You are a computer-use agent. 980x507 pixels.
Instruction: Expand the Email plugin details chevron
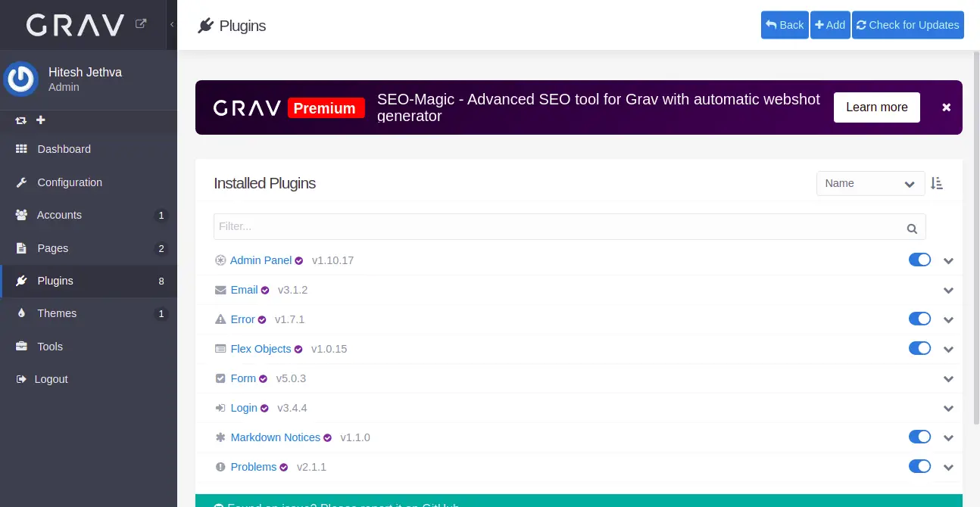pyautogui.click(x=948, y=291)
